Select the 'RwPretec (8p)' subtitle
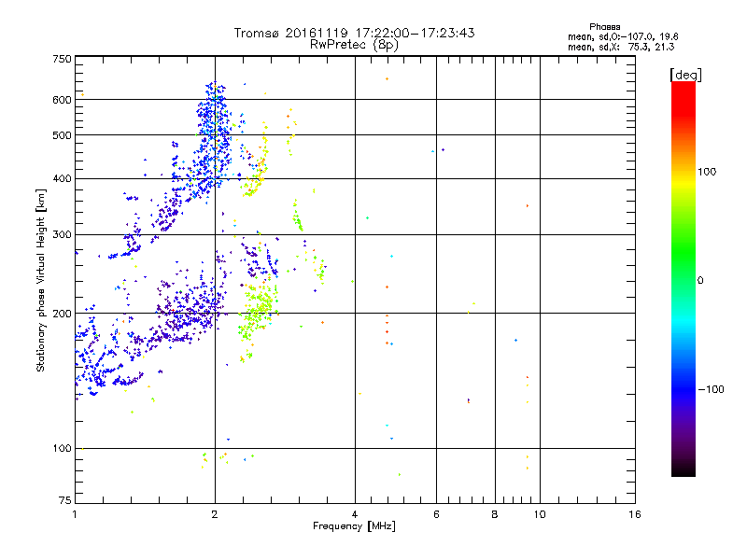Viewport: 747px width, 560px height. point(354,45)
